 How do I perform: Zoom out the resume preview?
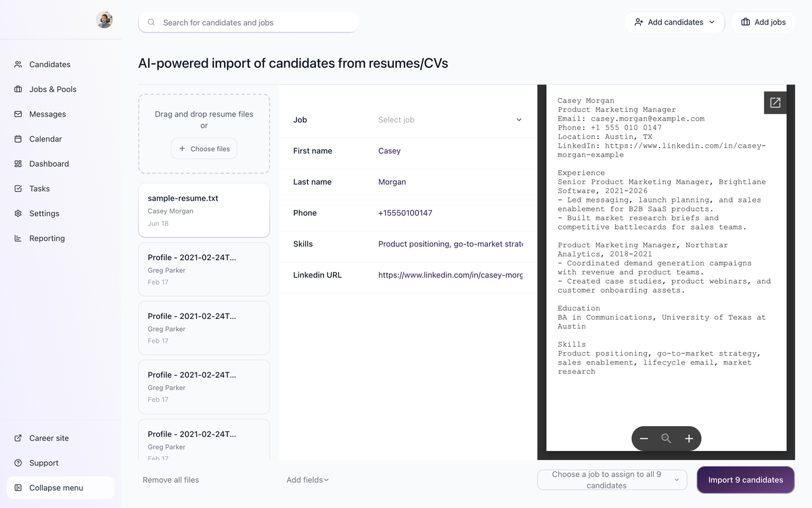tap(644, 439)
